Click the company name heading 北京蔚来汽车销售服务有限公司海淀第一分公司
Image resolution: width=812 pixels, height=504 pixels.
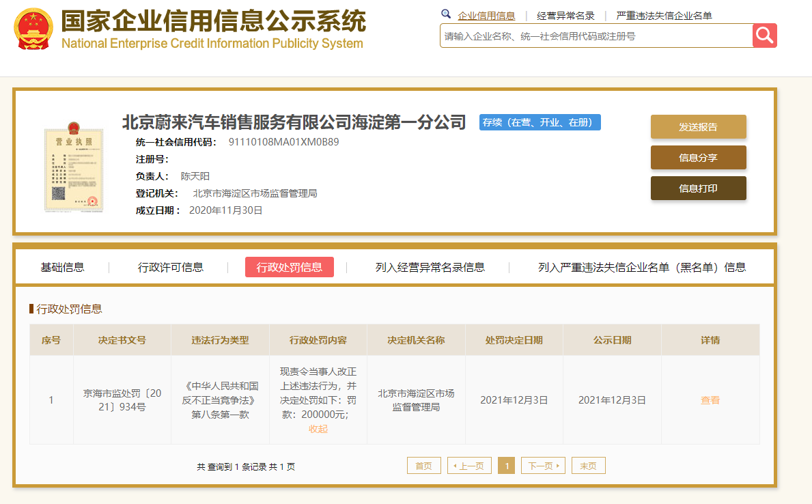coord(294,122)
